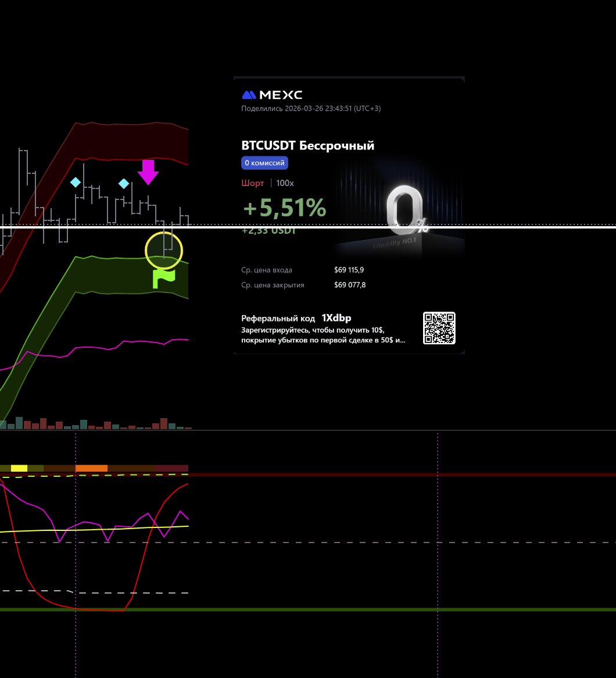Click the +5,51% profit figure
Screen dimensions: 616x678
pos(284,208)
